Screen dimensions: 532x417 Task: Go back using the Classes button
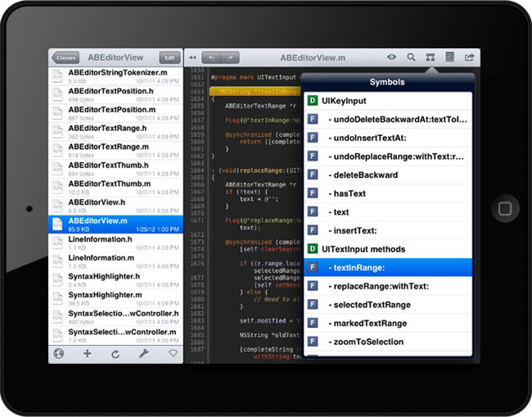(65, 58)
